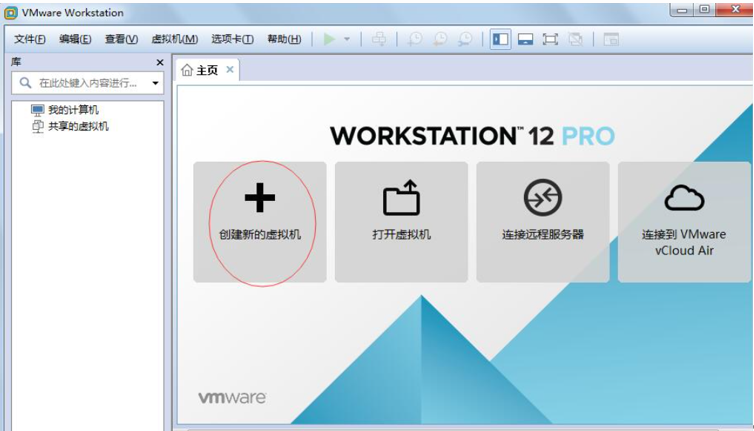Click the search magnifier icon

click(25, 83)
